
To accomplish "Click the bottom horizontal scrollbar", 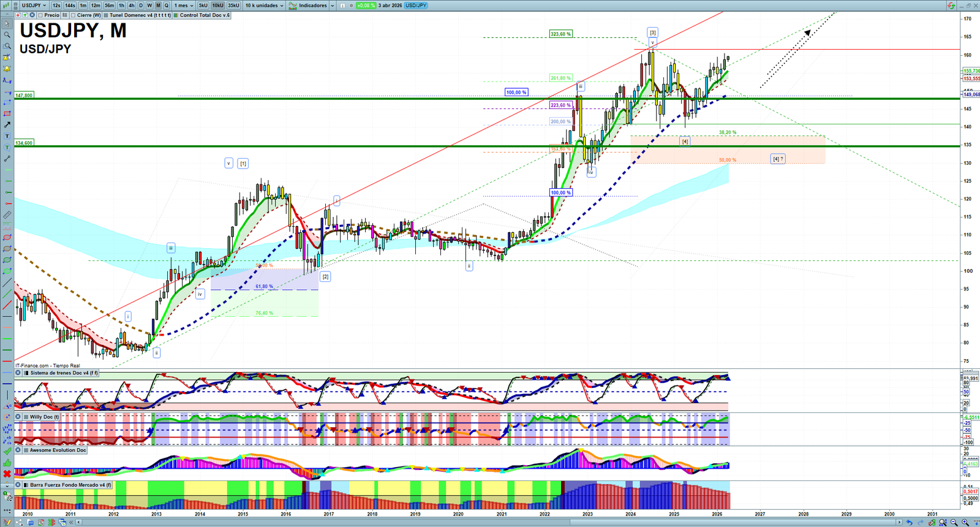I will point(490,523).
